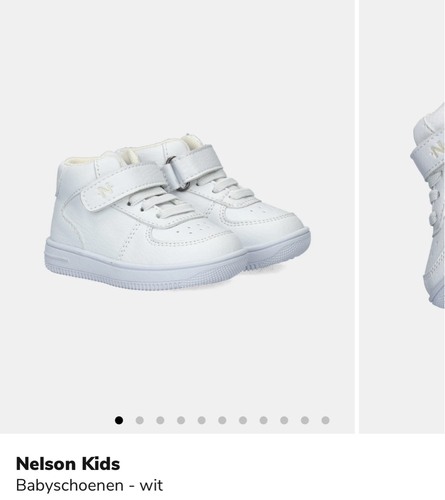Jump to the second carousel dot
The width and height of the screenshot is (445, 500).
[140, 420]
